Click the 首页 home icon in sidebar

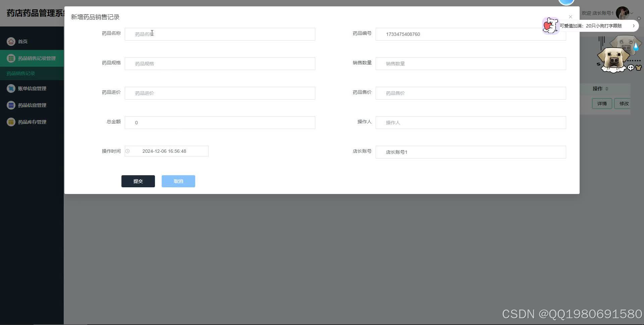[11, 42]
